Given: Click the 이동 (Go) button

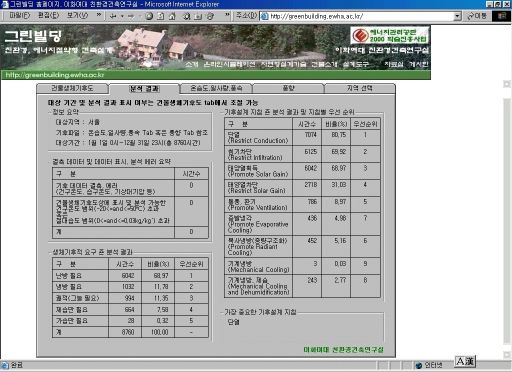Looking at the screenshot, I should point(477,16).
